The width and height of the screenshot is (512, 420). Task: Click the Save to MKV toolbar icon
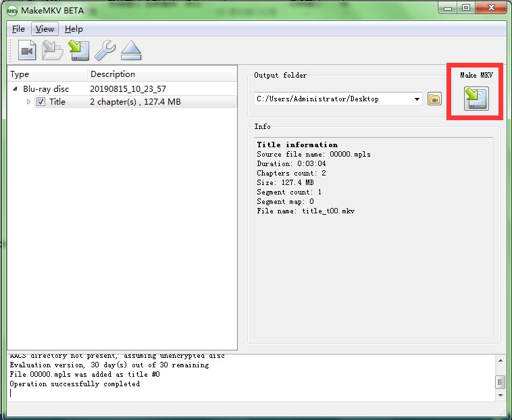[79, 50]
